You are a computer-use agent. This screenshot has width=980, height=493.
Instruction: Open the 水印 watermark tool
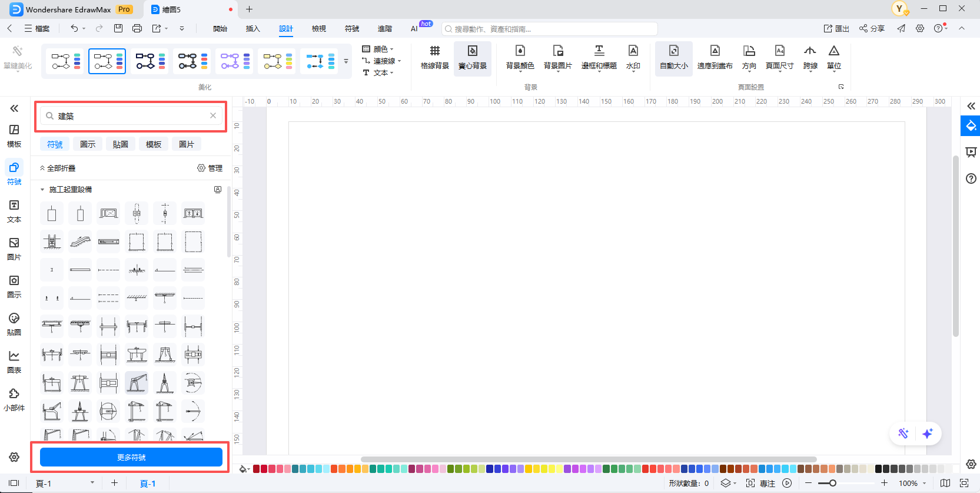pos(633,57)
